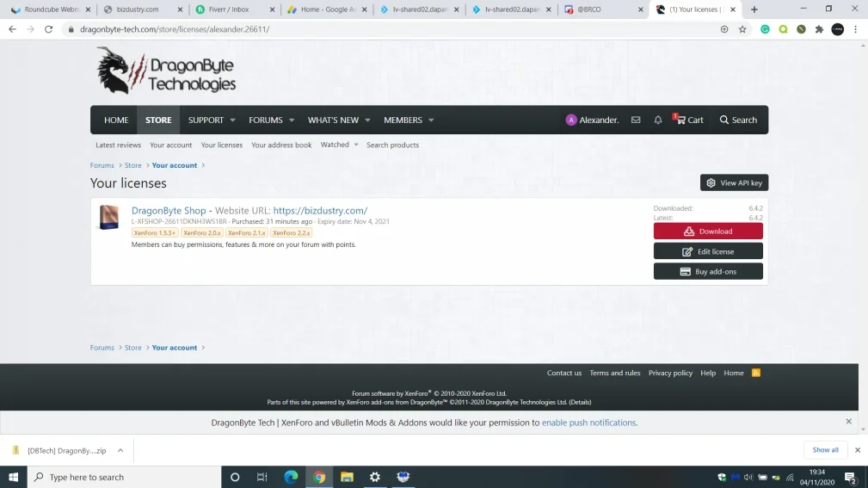The image size is (868, 488).
Task: Open Settings gear in taskbar
Action: coord(375,477)
